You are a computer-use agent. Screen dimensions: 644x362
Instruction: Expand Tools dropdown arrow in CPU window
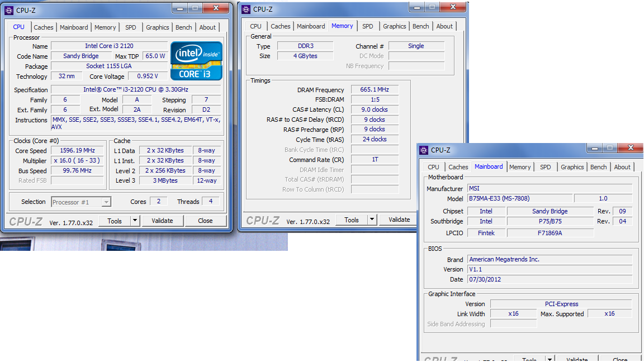(135, 221)
